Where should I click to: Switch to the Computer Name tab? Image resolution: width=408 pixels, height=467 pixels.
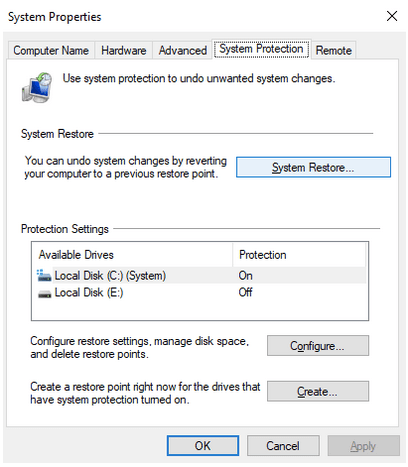click(x=51, y=50)
